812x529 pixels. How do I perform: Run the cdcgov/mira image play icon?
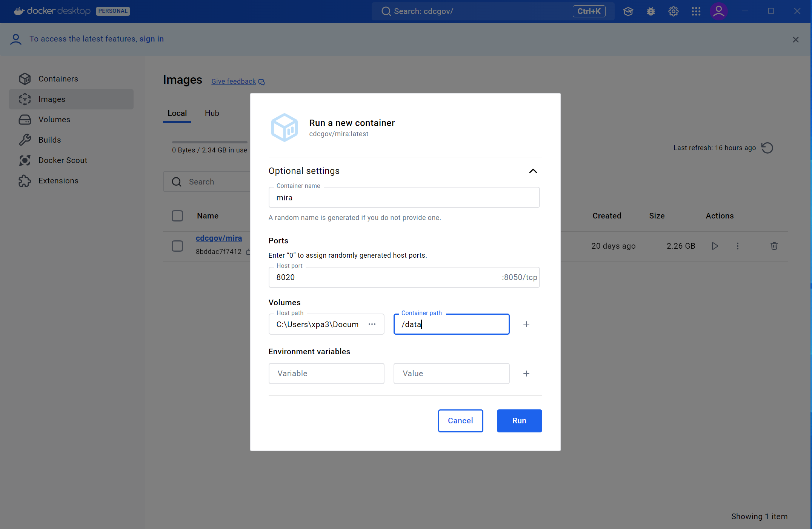(715, 246)
